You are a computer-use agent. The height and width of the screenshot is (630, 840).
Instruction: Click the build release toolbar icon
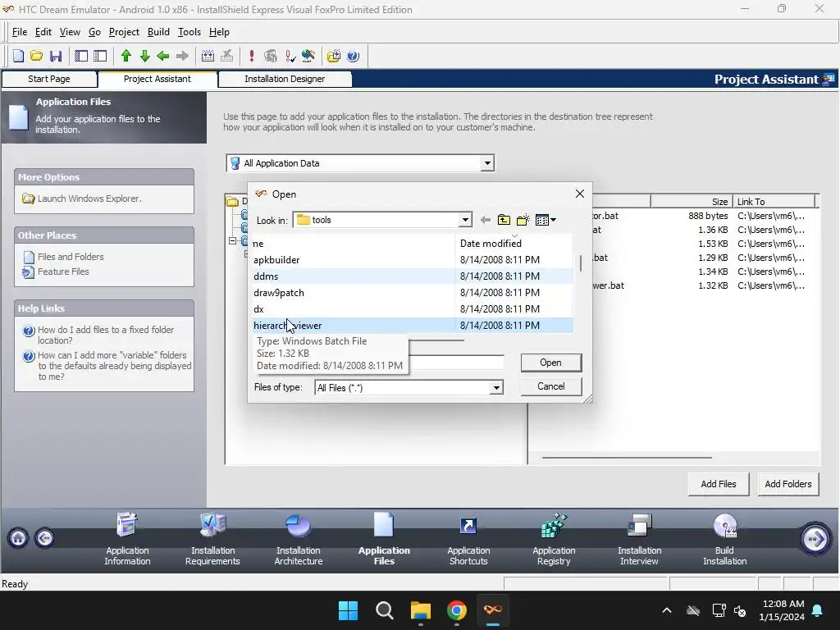[208, 56]
